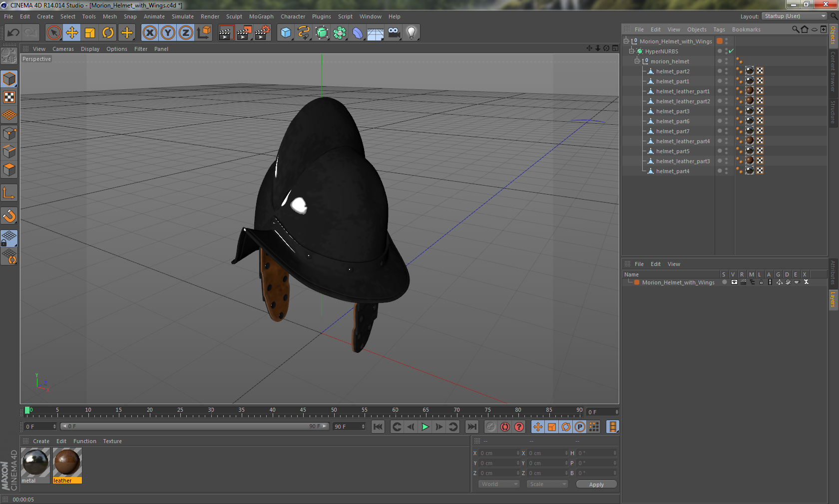Toggle Y axis lock
839x504 pixels.
168,33
